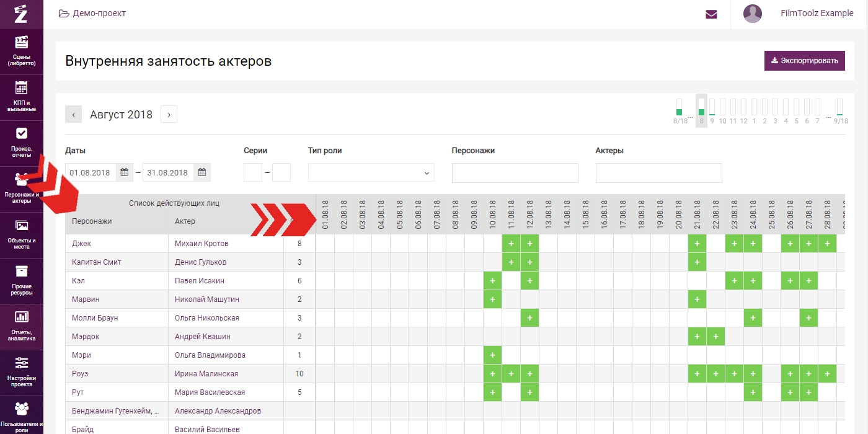Toggle Мэрдок's green plus on 22.08.18
Image resolution: width=868 pixels, height=434 pixels.
tap(715, 337)
